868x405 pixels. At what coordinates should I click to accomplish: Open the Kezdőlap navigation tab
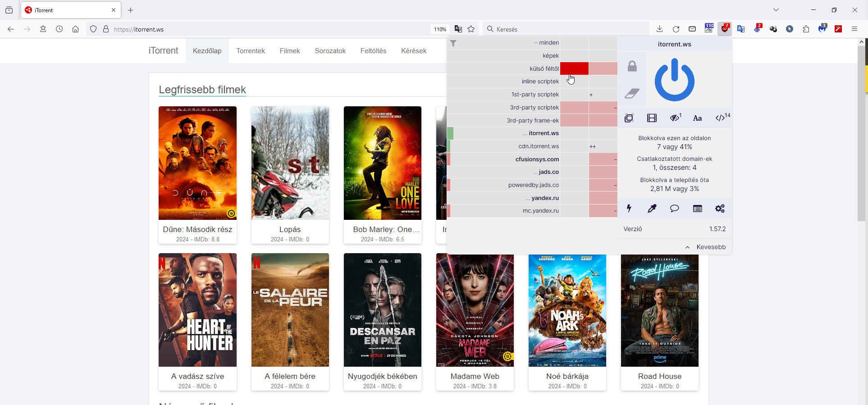207,51
